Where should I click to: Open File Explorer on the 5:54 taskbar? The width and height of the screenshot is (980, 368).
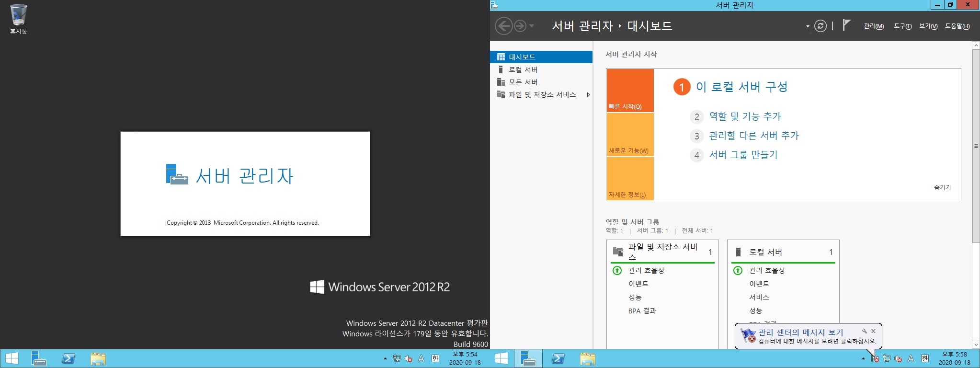click(98, 358)
